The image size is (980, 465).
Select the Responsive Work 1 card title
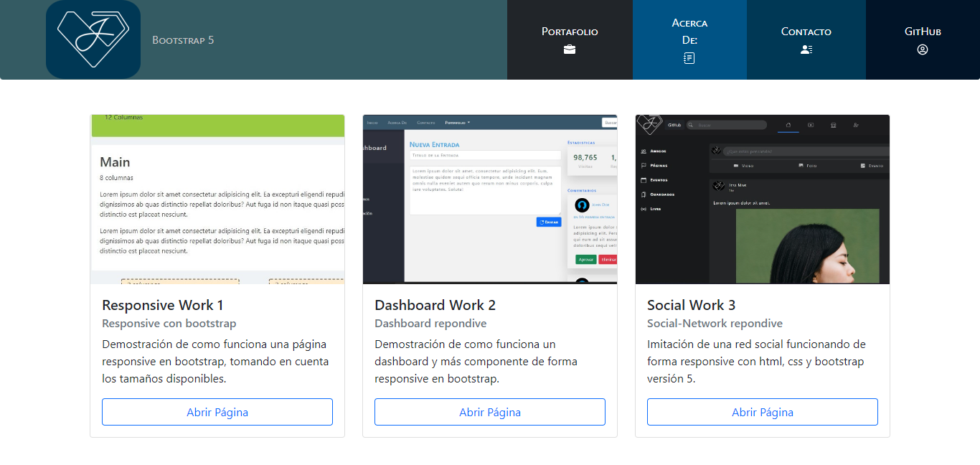[x=163, y=305]
